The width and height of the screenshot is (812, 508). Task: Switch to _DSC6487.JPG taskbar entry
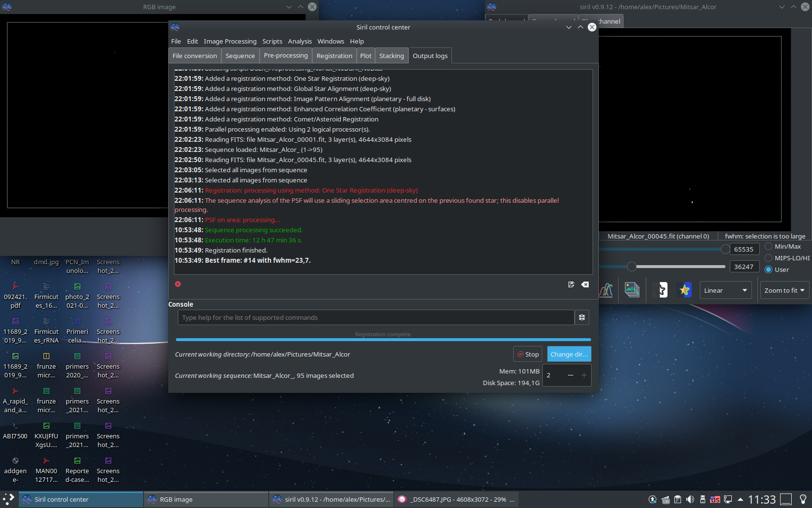456,499
